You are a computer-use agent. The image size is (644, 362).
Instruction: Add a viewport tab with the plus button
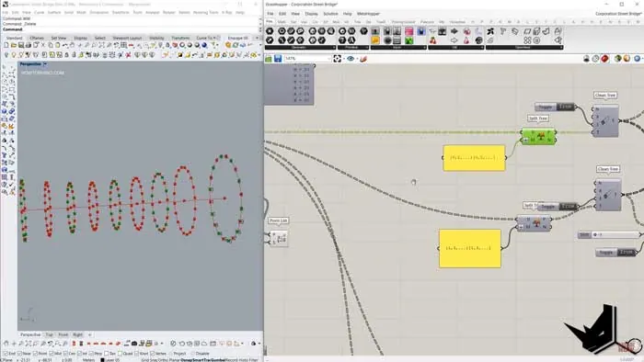(x=90, y=334)
